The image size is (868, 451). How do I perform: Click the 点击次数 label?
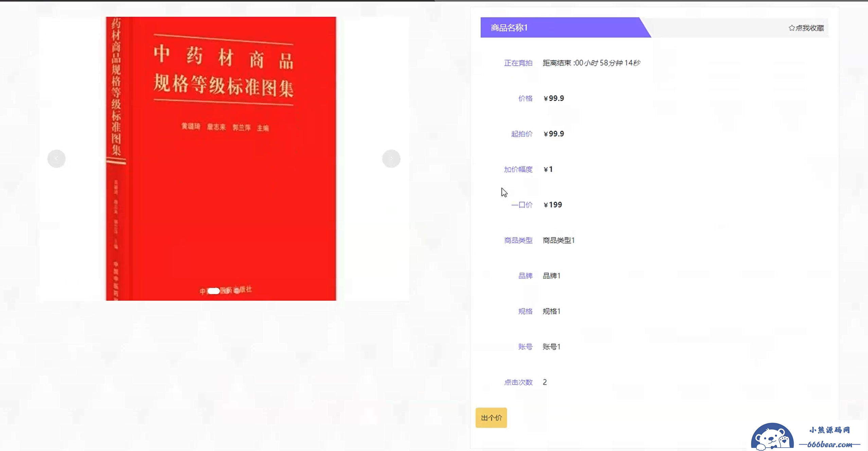[518, 382]
